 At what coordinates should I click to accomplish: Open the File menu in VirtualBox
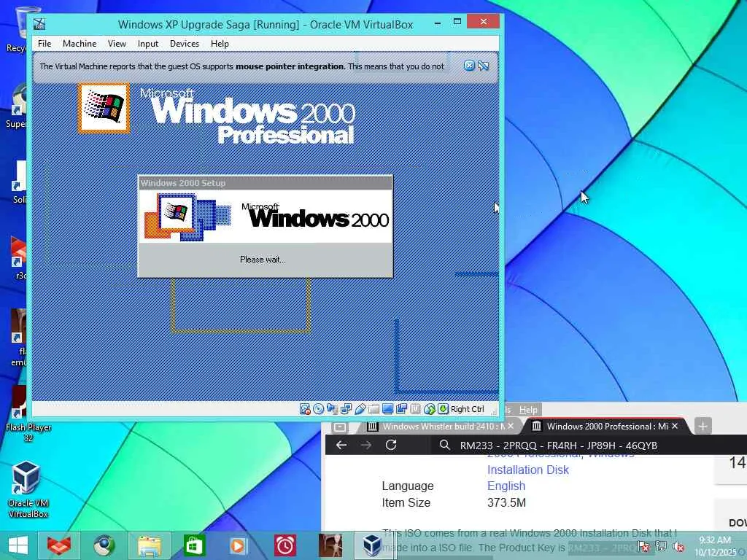click(x=44, y=43)
